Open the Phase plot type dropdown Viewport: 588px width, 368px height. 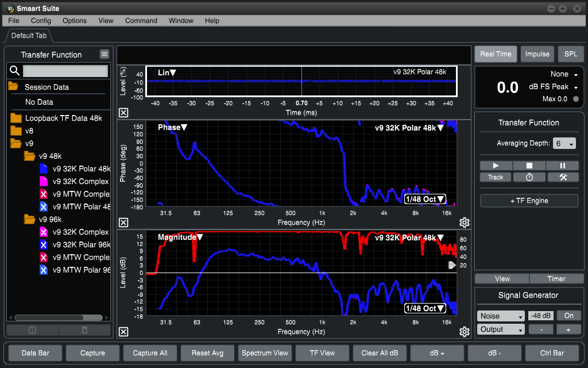(172, 127)
